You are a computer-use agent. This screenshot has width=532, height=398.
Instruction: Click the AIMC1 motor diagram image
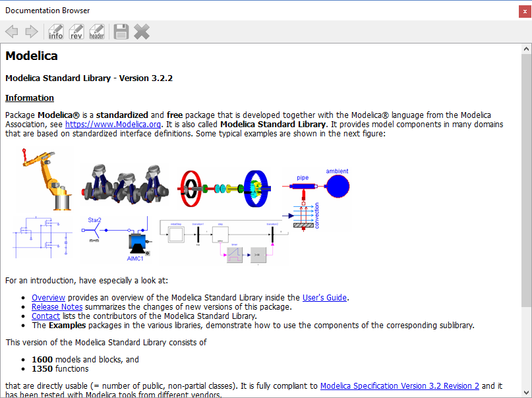(x=136, y=241)
